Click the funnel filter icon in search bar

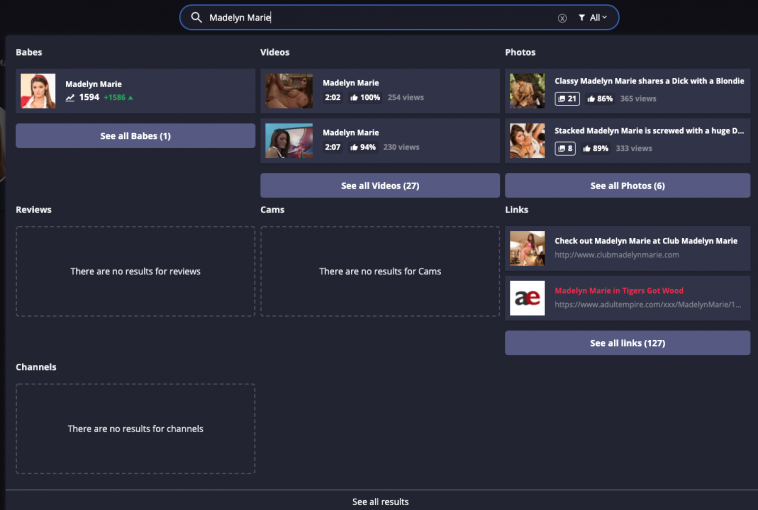click(581, 18)
